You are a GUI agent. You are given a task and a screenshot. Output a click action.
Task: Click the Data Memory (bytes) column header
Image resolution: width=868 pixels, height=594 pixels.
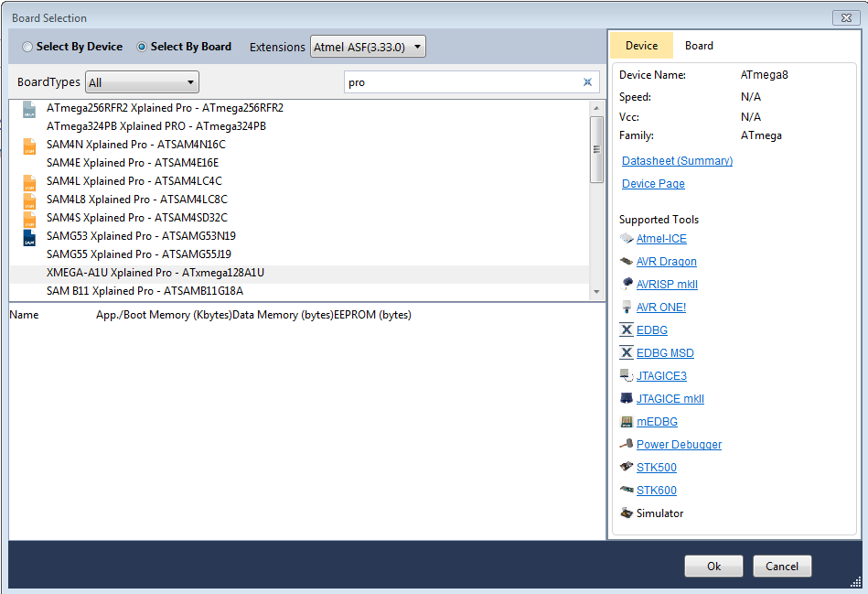click(283, 315)
